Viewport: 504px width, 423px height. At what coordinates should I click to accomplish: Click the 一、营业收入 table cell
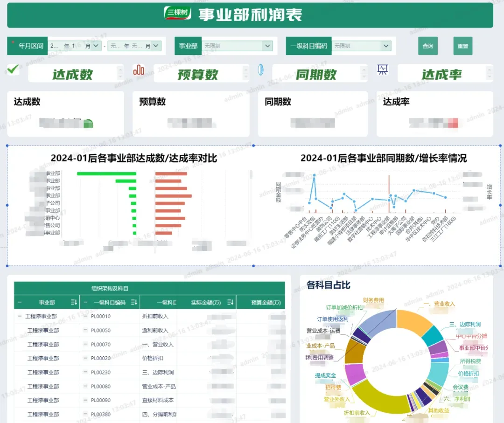point(158,344)
